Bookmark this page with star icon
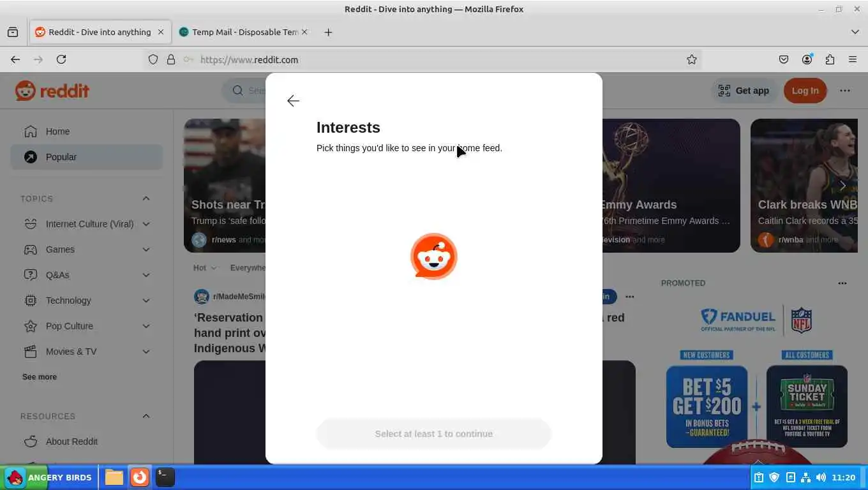 click(692, 59)
